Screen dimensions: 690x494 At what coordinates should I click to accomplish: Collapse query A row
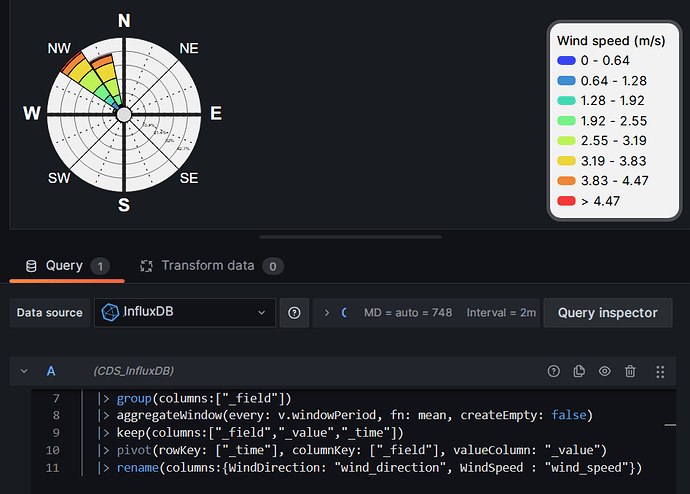(x=24, y=371)
